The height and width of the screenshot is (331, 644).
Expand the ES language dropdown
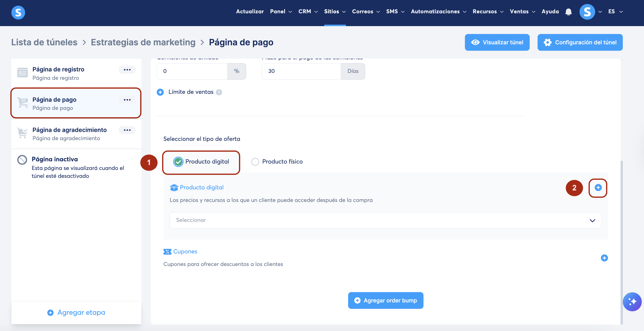615,12
